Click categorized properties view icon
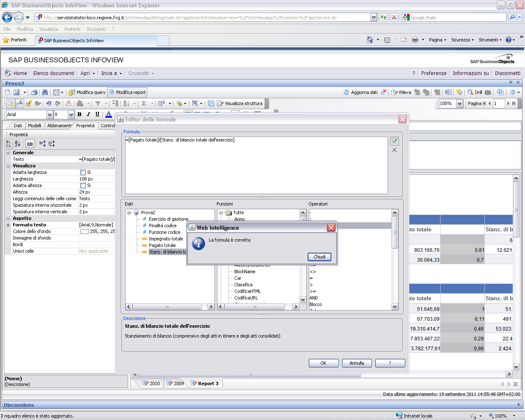The width and height of the screenshot is (525, 420). pyautogui.click(x=9, y=144)
